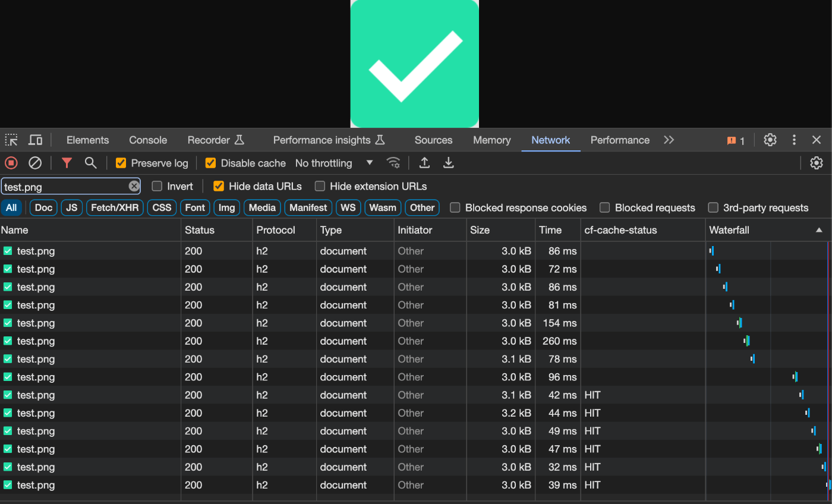
Task: Clear the network log
Action: coord(34,162)
